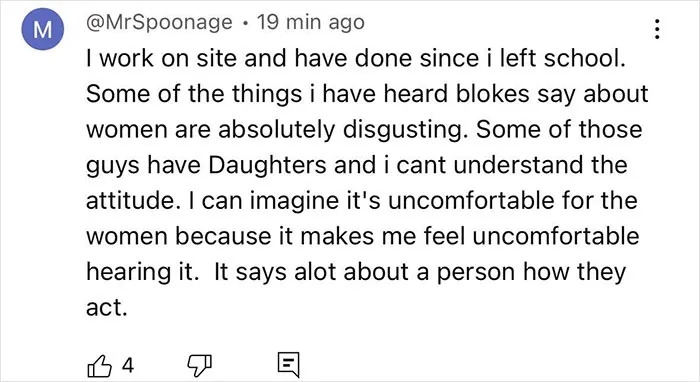Open the three-dot comment options menu
The height and width of the screenshot is (382, 700).
click(x=657, y=29)
